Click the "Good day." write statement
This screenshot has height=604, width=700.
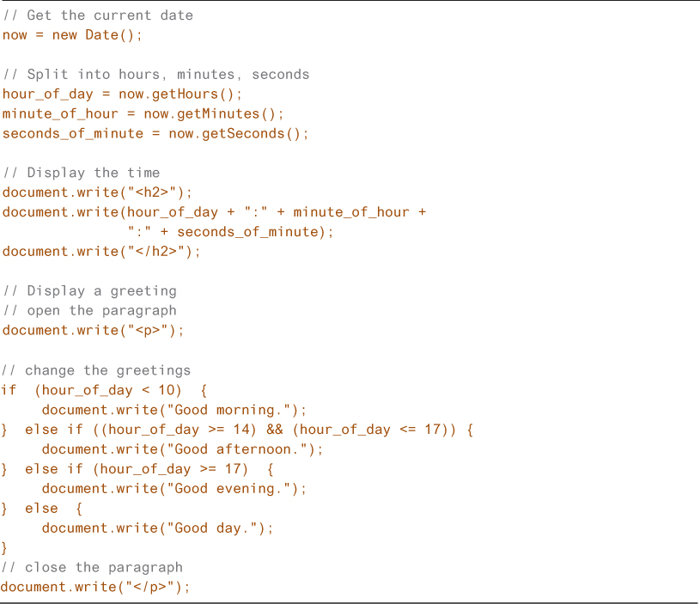coord(158,528)
